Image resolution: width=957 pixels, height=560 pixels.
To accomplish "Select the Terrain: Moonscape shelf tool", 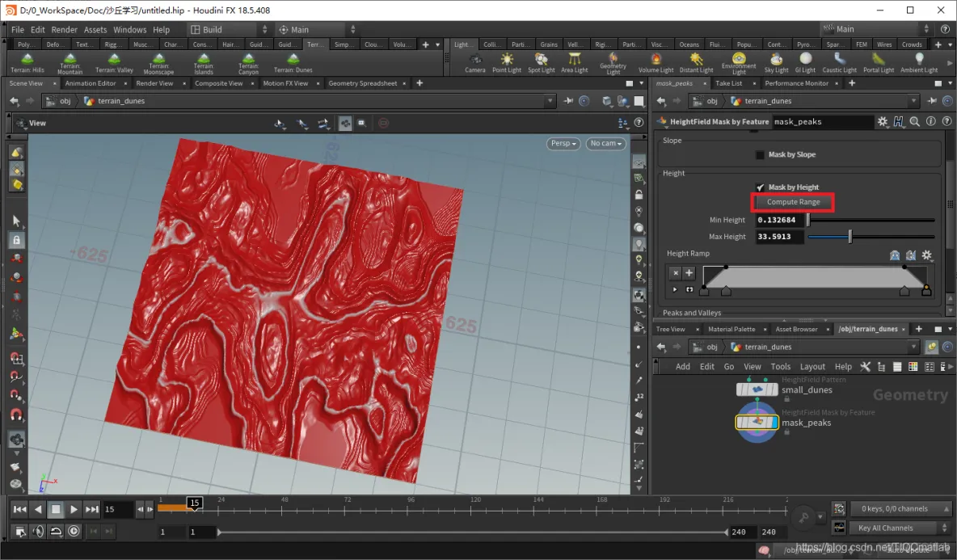I will tap(158, 64).
